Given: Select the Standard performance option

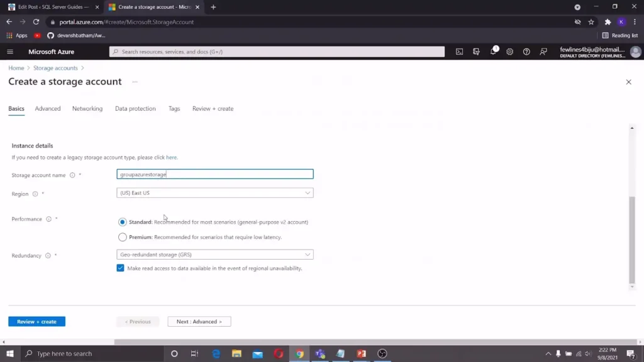Looking at the screenshot, I should coord(123,222).
